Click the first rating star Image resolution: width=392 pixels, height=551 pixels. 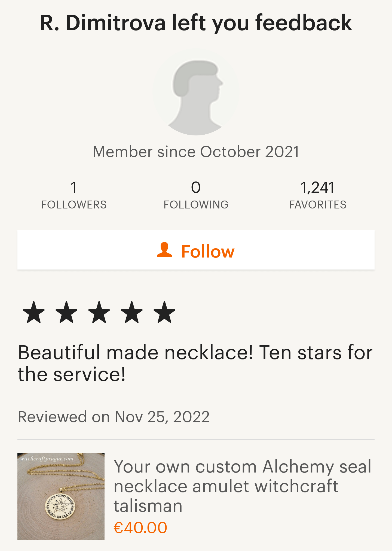(x=34, y=312)
